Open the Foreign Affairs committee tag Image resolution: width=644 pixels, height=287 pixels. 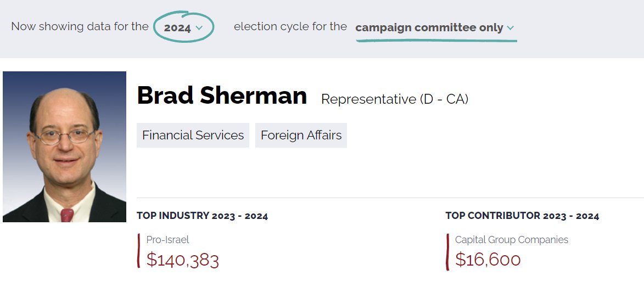tap(301, 135)
